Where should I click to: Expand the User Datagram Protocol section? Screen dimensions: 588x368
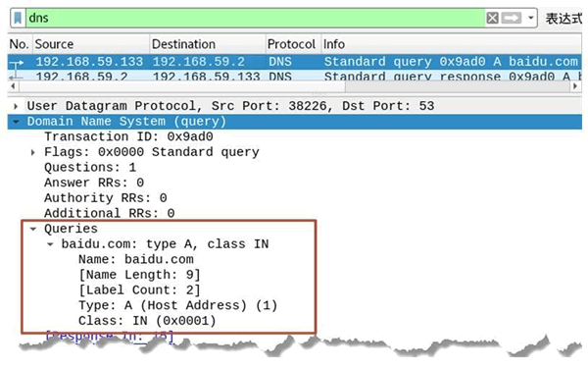[x=16, y=106]
